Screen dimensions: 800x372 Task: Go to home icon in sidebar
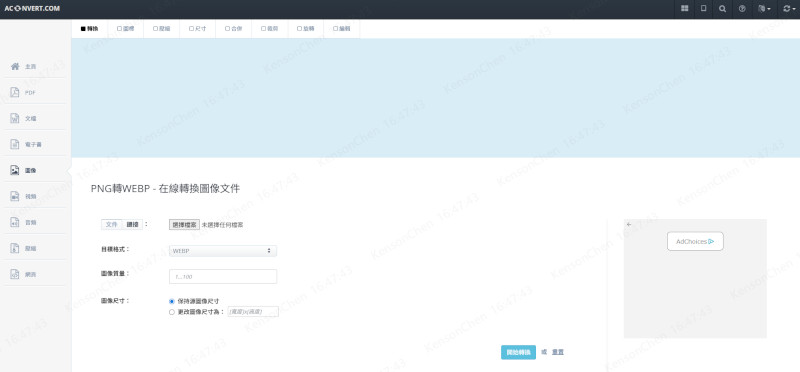(x=15, y=66)
